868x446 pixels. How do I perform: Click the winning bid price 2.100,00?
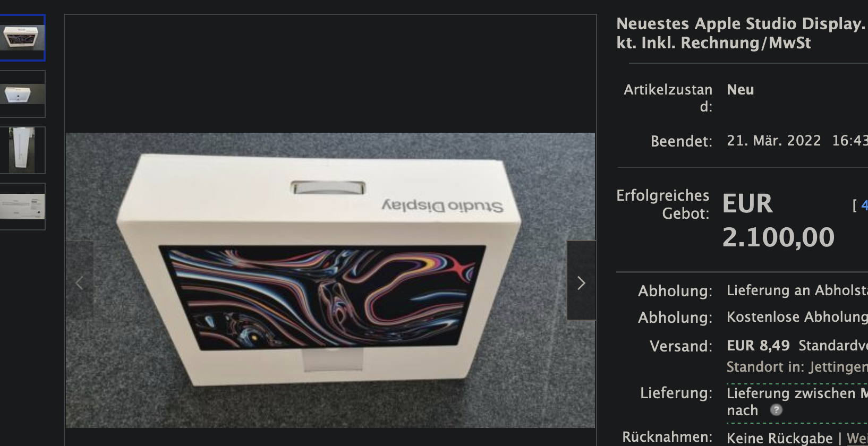pyautogui.click(x=778, y=237)
